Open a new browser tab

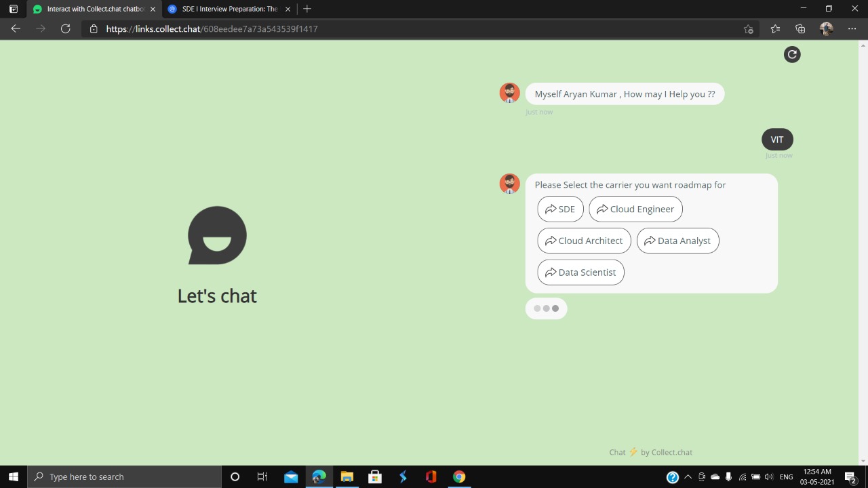[307, 9]
